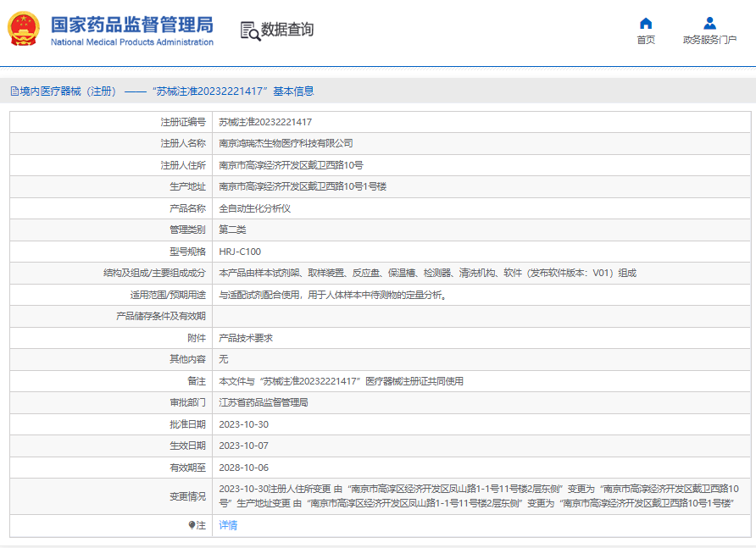Select registration number 苏械注准20232221417 value cell

click(265, 123)
